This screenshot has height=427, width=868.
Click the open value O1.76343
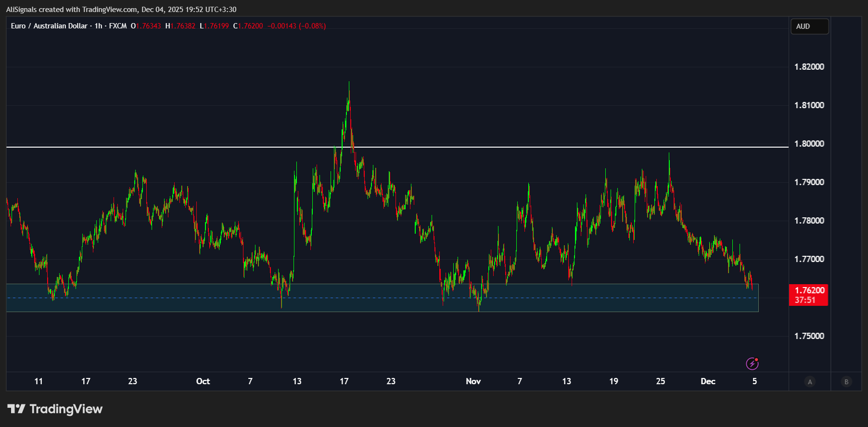coord(146,26)
